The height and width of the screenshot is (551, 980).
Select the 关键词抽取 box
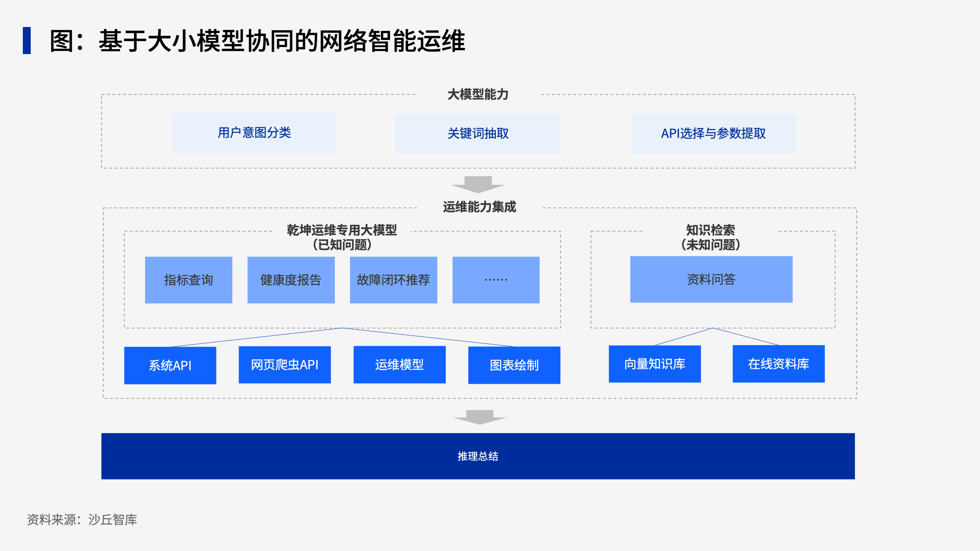(478, 134)
